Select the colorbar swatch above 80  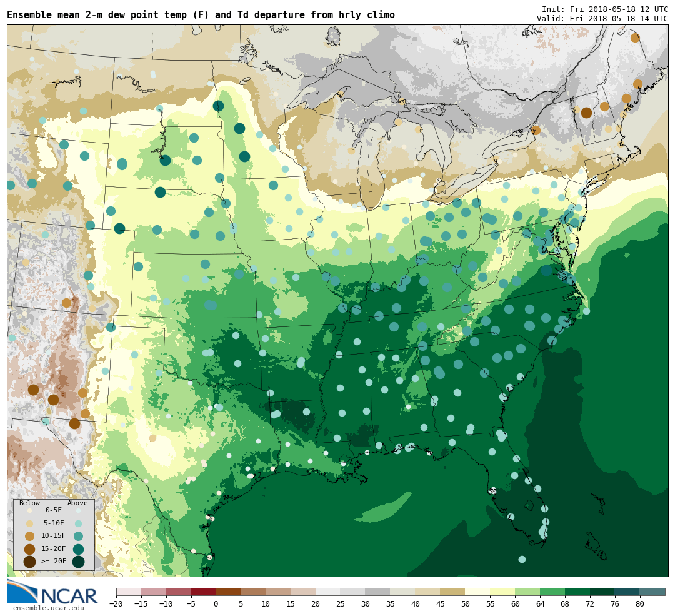(x=652, y=592)
